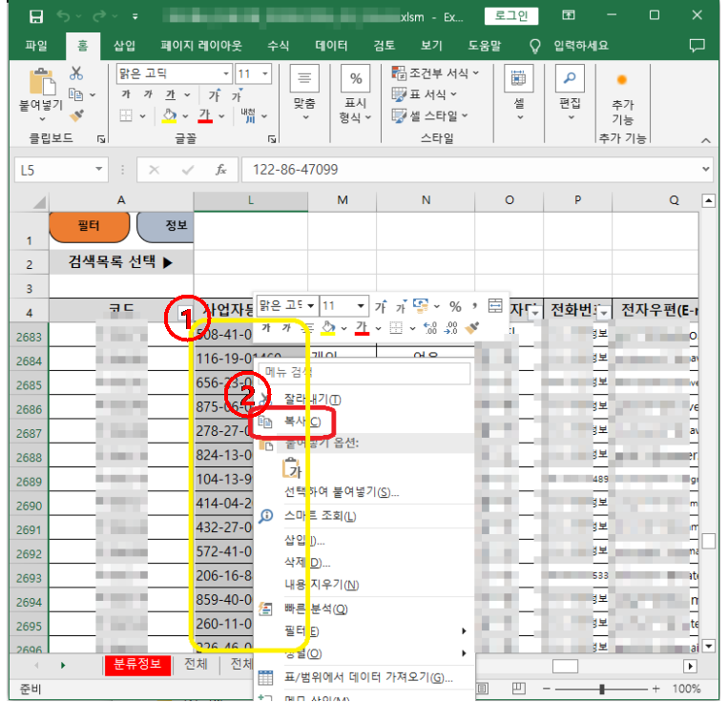The height and width of the screenshot is (702, 728).
Task: Open Quick Access Toolbar customize arrow
Action: (135, 17)
